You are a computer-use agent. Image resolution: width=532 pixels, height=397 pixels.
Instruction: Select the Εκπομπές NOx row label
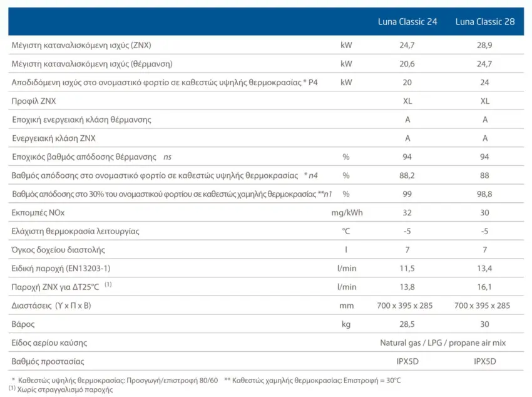38,213
